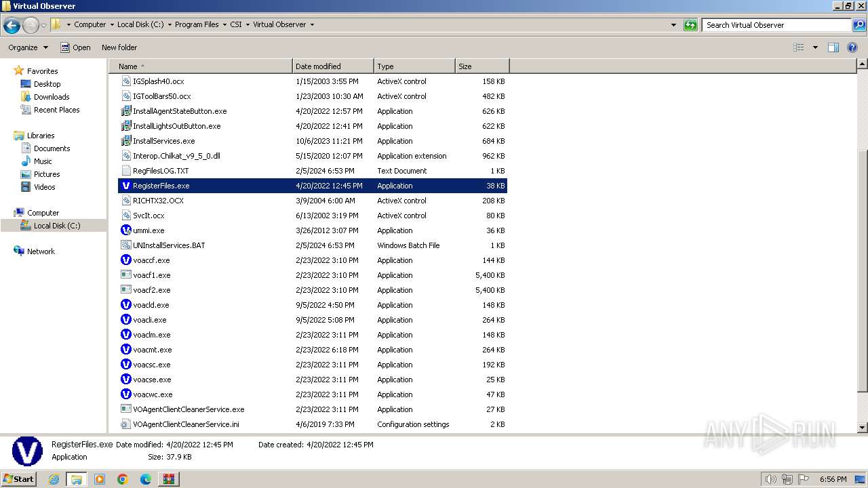Sort by the Size column header
Image resolution: width=868 pixels, height=488 pixels.
click(x=482, y=66)
